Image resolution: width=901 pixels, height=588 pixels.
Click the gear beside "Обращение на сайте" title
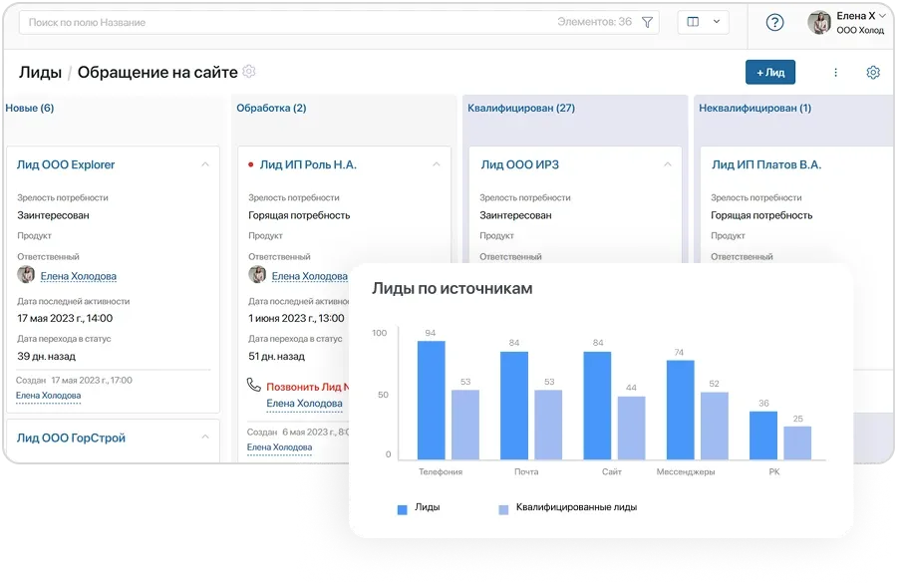pos(248,72)
